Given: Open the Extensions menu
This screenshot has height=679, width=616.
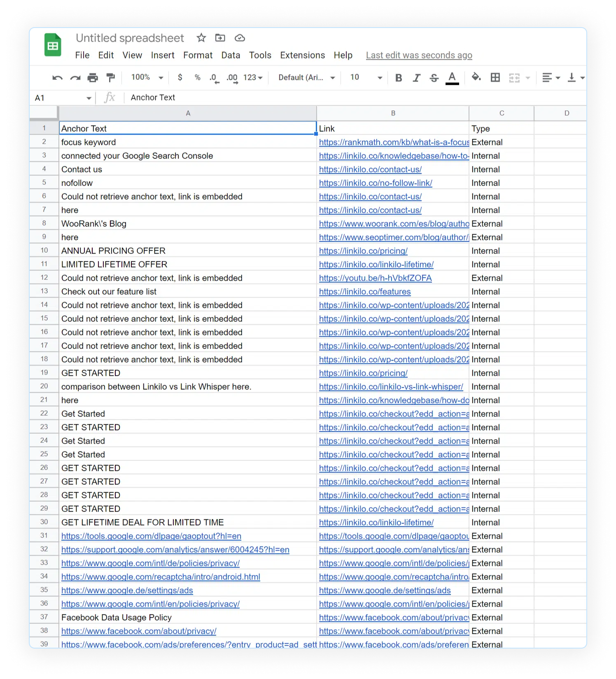Looking at the screenshot, I should [x=302, y=55].
